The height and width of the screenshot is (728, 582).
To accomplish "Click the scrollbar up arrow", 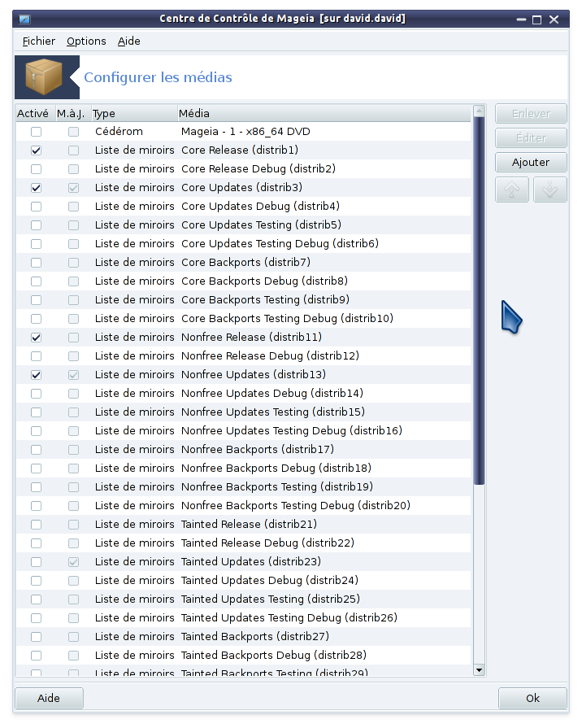I will 479,111.
